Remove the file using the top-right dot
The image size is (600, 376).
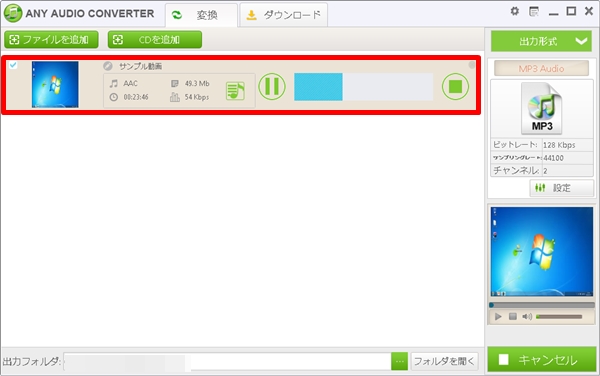pyautogui.click(x=472, y=65)
